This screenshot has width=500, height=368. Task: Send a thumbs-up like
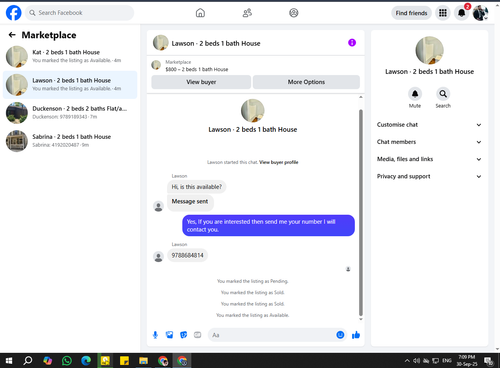356,335
